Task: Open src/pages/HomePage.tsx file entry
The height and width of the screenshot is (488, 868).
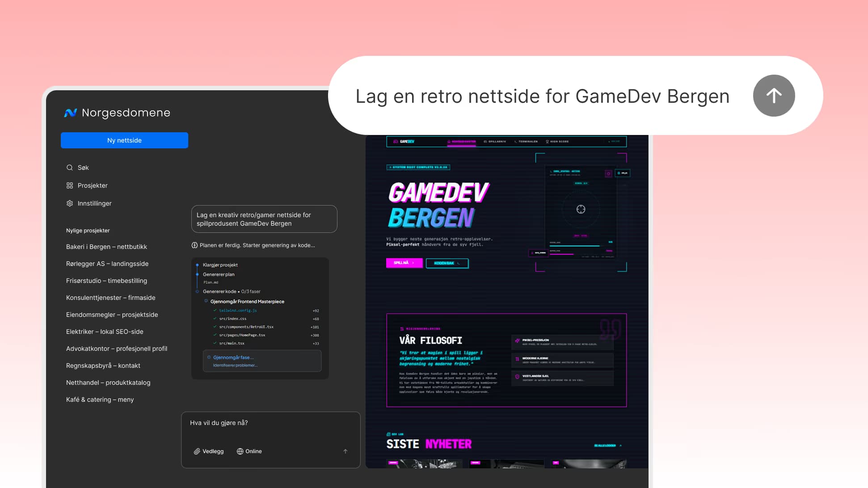Action: click(x=242, y=335)
